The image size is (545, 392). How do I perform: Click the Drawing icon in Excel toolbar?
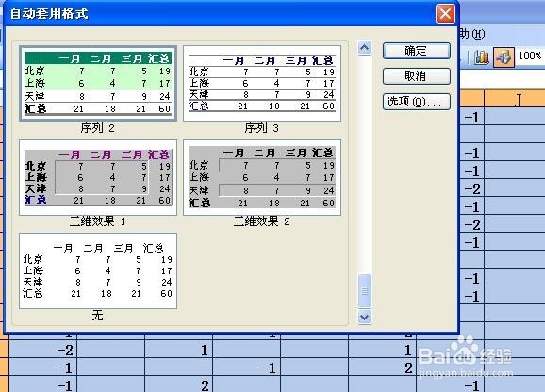504,57
